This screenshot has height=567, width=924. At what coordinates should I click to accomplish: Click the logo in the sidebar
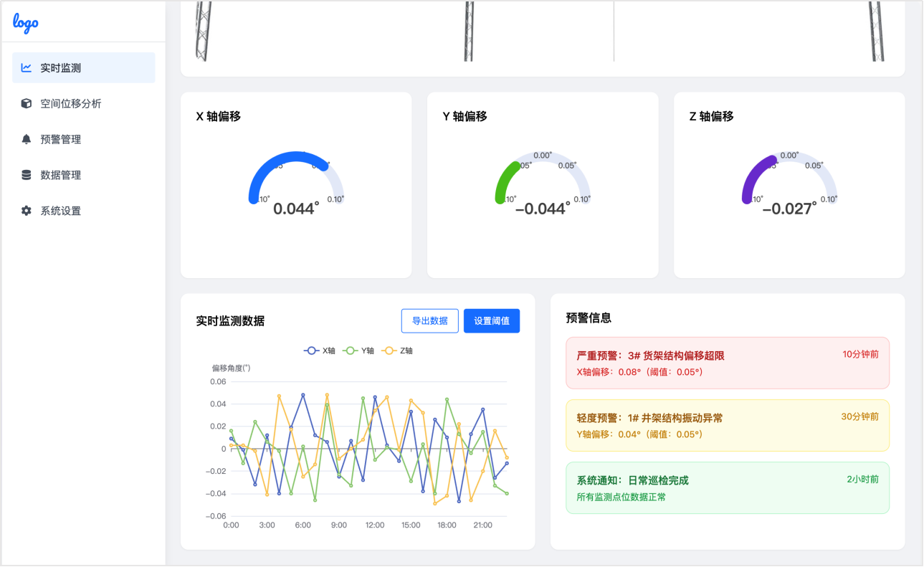[x=26, y=23]
